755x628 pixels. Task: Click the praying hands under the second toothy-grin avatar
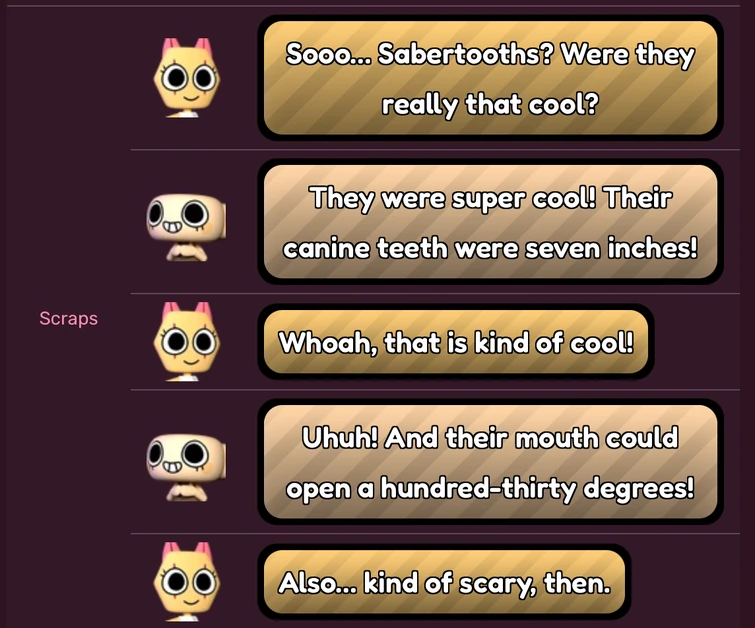[187, 492]
